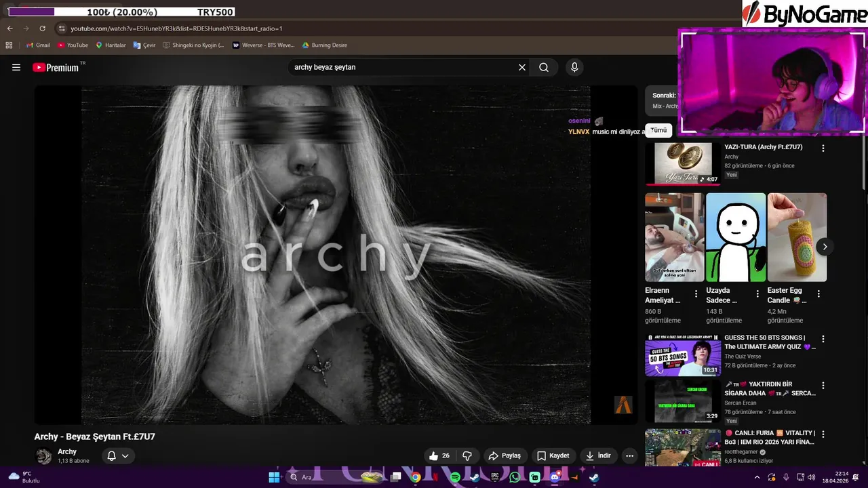Image resolution: width=868 pixels, height=488 pixels.
Task: Open options for Sercan Ercan video
Action: click(x=823, y=384)
